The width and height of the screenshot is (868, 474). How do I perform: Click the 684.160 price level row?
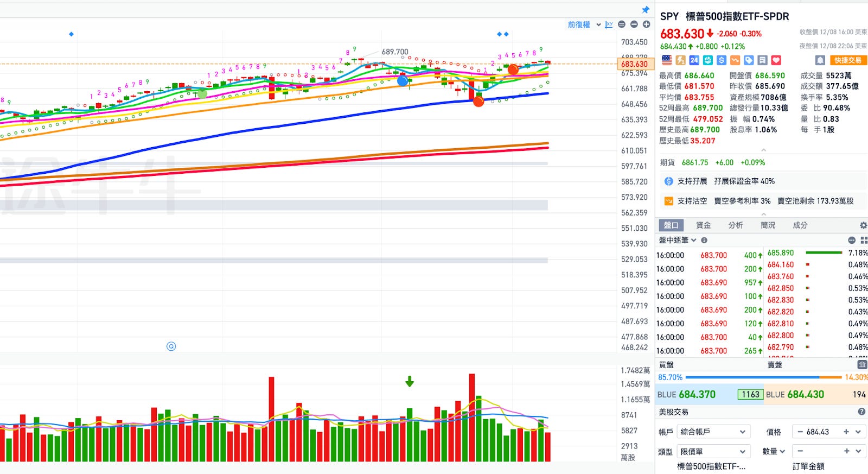(816, 265)
